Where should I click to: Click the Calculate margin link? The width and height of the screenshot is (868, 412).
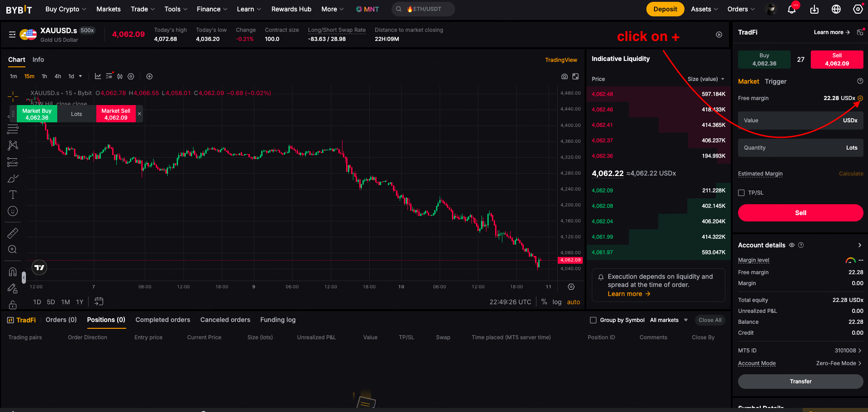851,174
